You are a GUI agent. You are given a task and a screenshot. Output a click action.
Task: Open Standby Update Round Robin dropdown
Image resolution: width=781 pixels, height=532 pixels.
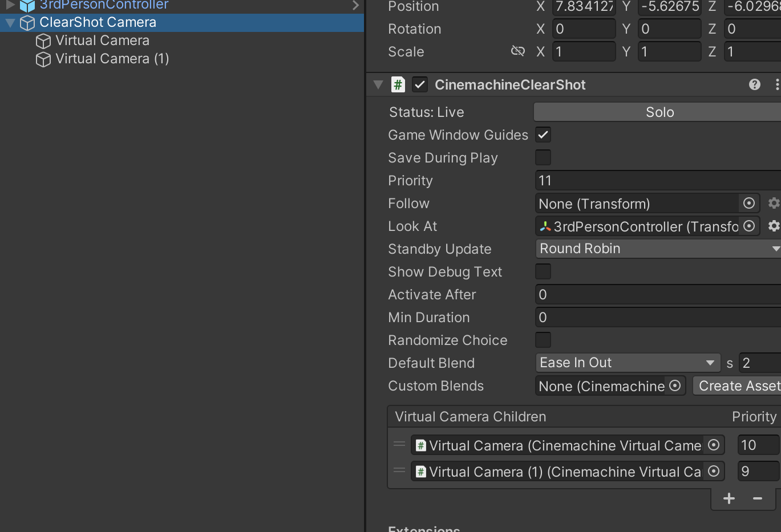click(658, 249)
